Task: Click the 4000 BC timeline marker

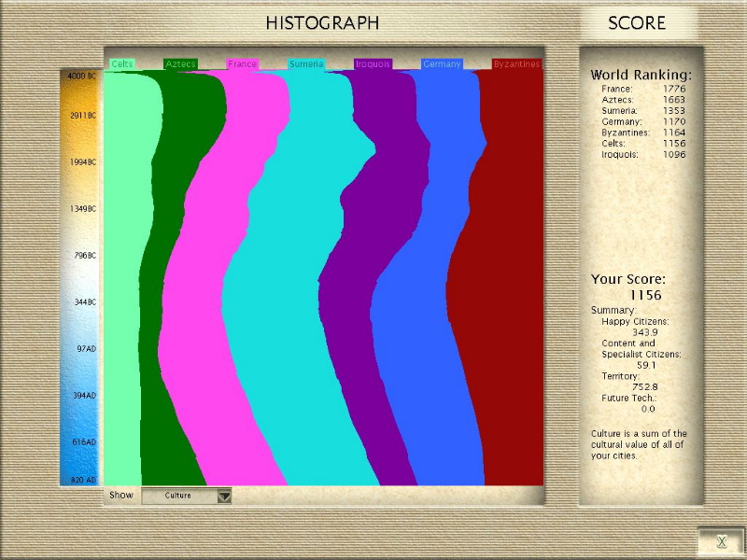Action: click(x=81, y=77)
